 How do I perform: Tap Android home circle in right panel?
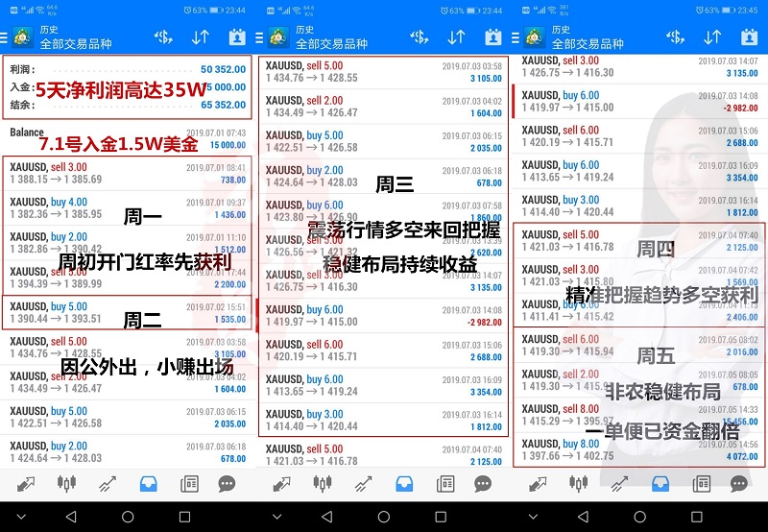pos(639,517)
